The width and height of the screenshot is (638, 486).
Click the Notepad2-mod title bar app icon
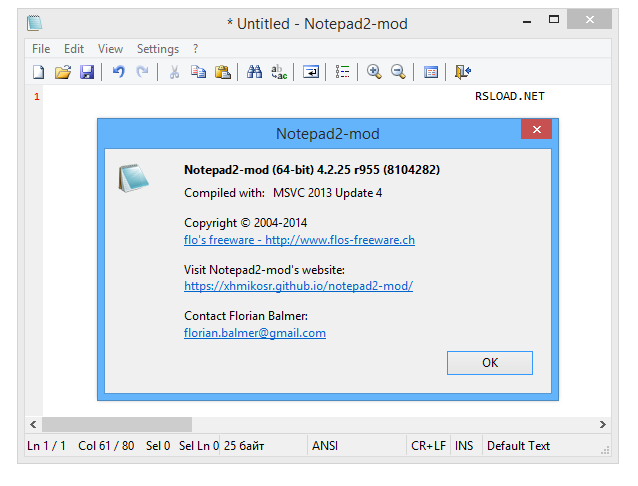pos(35,23)
